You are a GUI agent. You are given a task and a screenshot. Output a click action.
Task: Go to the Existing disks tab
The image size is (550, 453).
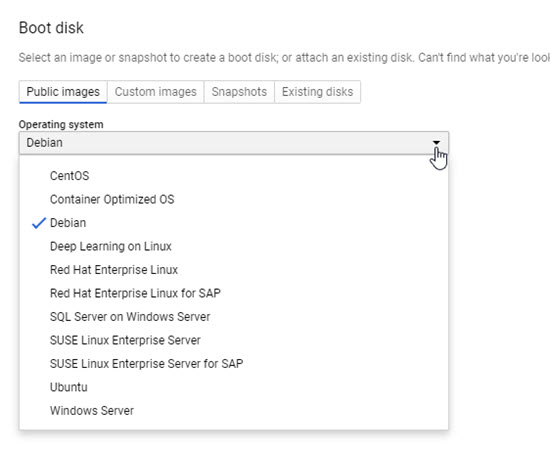click(x=317, y=92)
